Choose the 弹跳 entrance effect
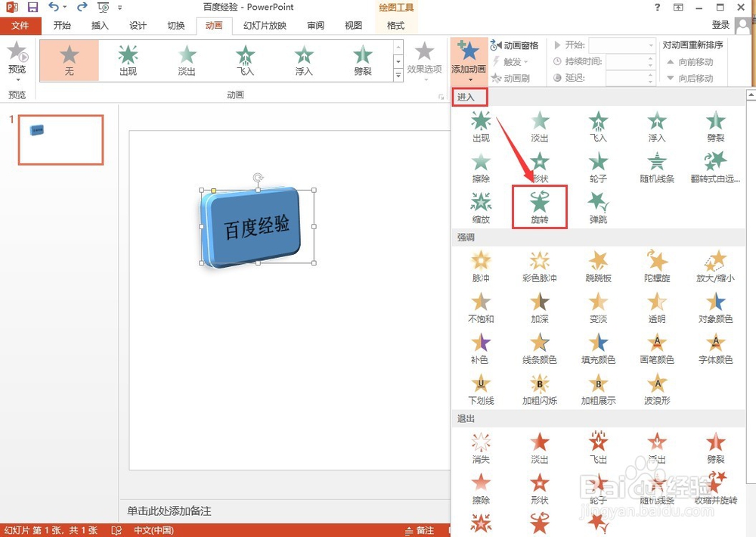This screenshot has width=756, height=537. click(x=598, y=208)
